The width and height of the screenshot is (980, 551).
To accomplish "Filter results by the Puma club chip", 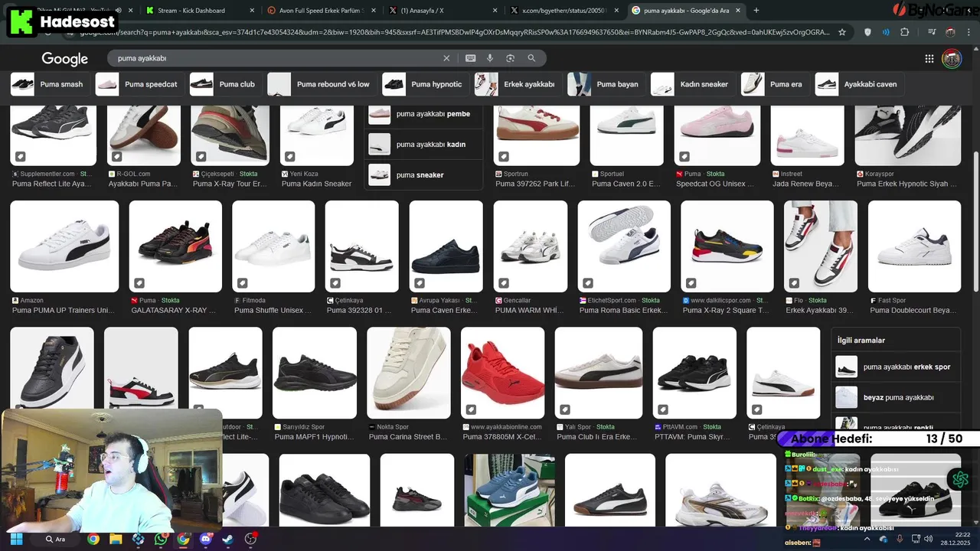I will 224,84.
